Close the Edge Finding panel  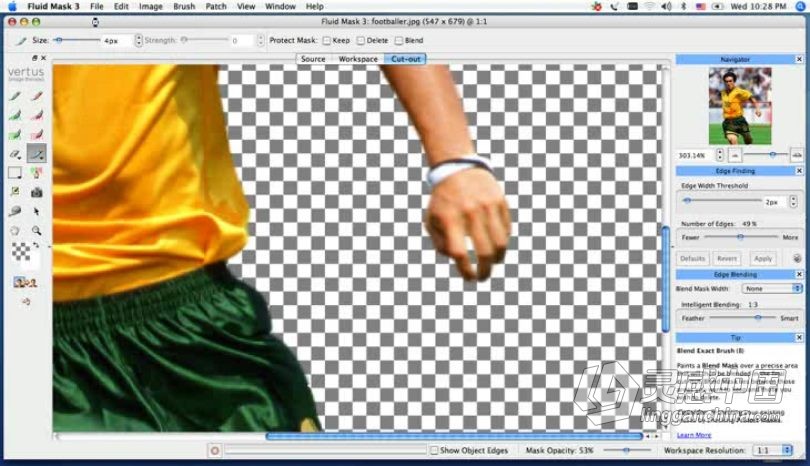pos(799,170)
